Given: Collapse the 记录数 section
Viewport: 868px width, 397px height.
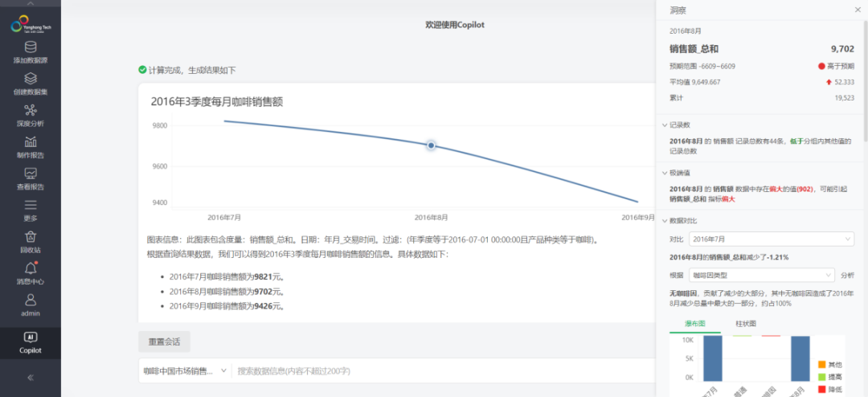Looking at the screenshot, I should [x=664, y=125].
